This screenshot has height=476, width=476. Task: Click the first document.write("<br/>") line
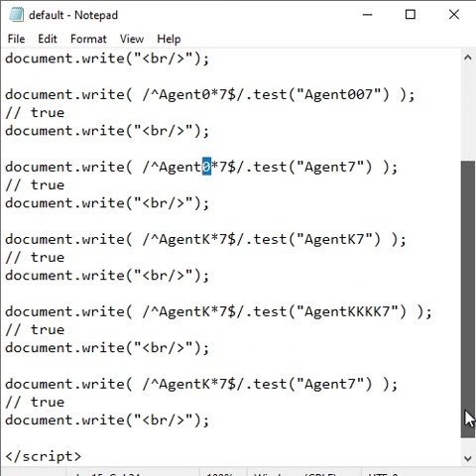[x=107, y=59]
